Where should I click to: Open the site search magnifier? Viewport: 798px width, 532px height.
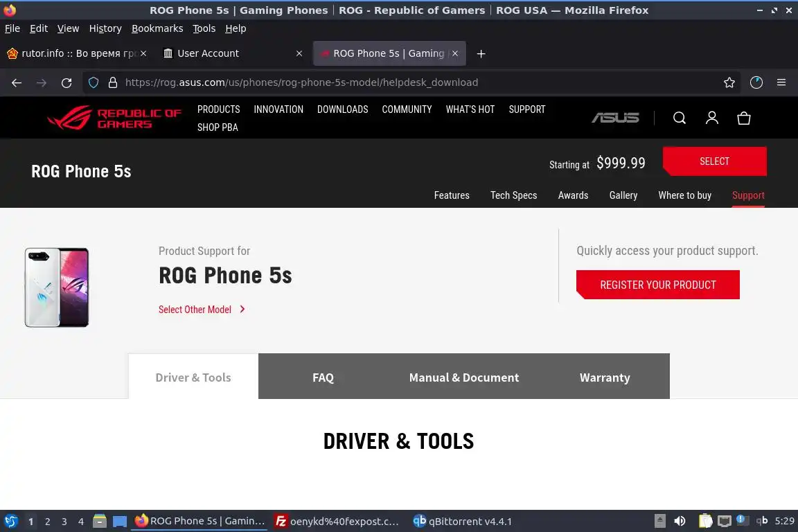(680, 118)
